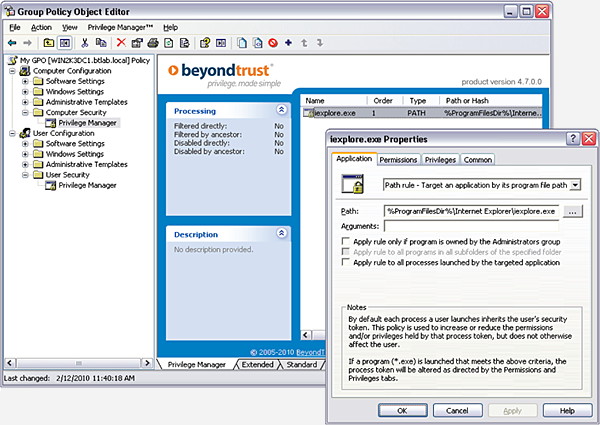Screen dimensions: 600x425
Task: Click the Back arrow toolbar icon
Action: (13, 43)
